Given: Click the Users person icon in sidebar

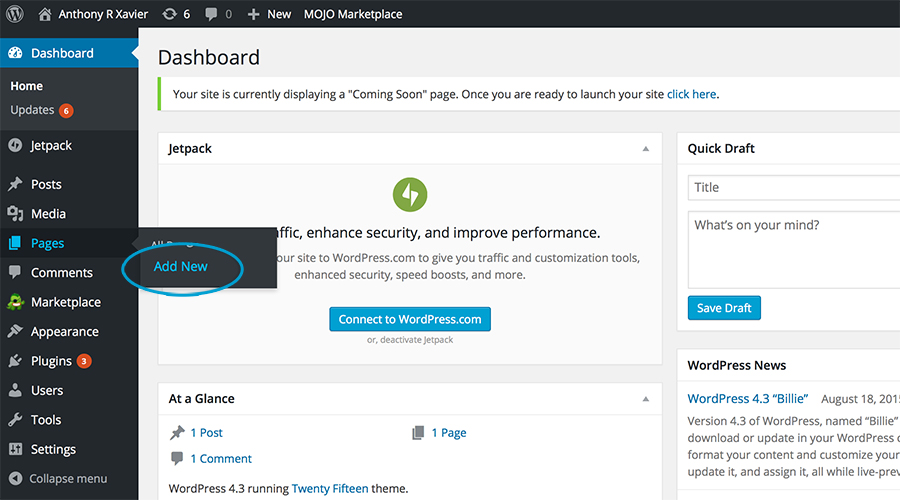Looking at the screenshot, I should (x=15, y=390).
